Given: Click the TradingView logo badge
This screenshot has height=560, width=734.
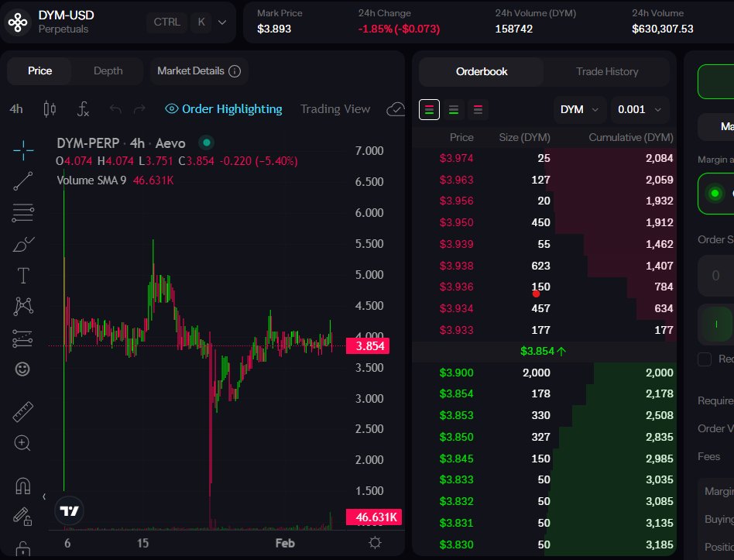Looking at the screenshot, I should coord(69,511).
